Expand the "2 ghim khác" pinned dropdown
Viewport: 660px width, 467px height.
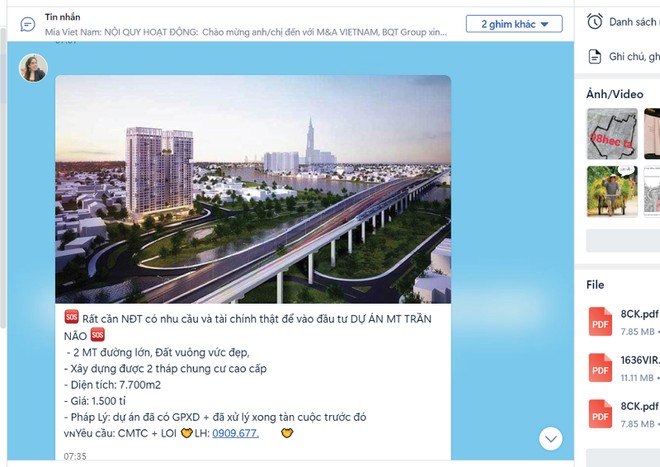coord(514,24)
